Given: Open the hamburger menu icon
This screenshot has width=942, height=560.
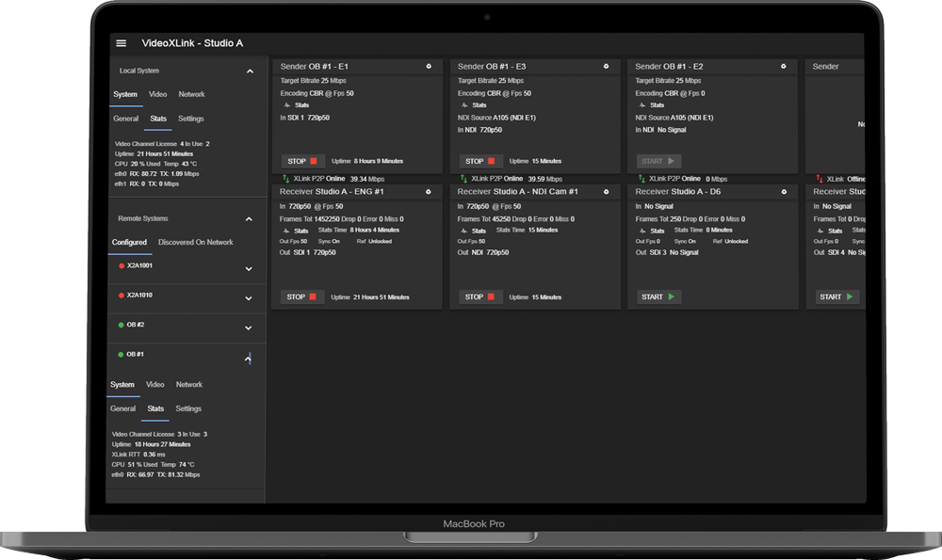Looking at the screenshot, I should 121,43.
